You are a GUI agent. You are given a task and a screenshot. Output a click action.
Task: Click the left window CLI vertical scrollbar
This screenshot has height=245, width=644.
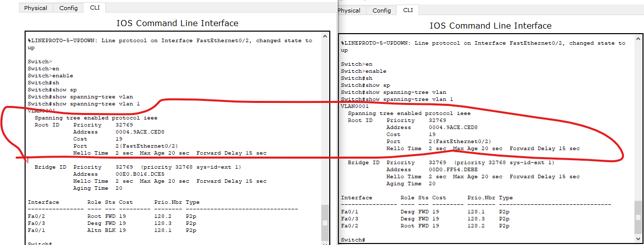point(325,138)
